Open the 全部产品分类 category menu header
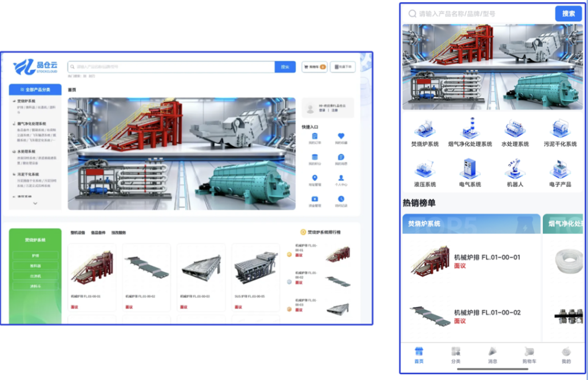This screenshot has width=588, height=380. click(35, 90)
